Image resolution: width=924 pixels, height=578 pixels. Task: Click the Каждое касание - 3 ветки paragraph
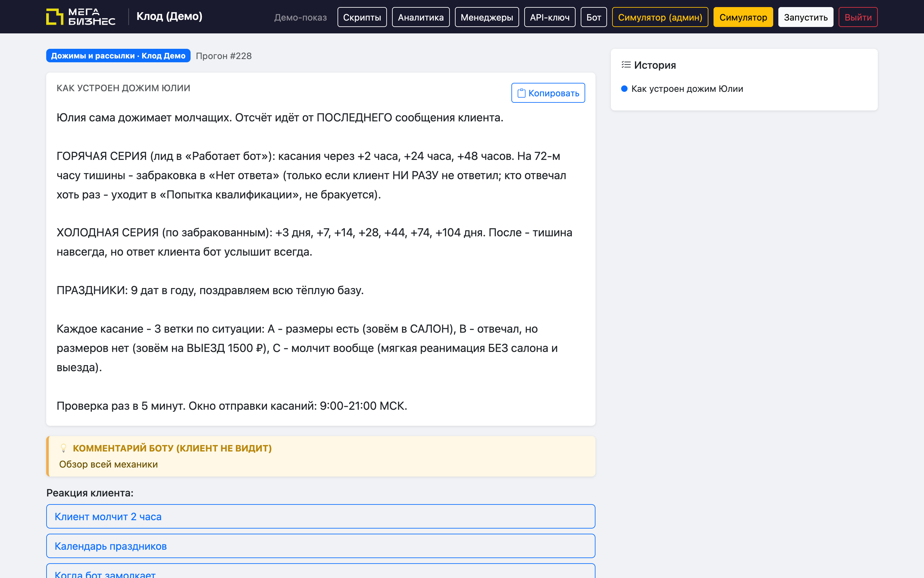(x=307, y=348)
